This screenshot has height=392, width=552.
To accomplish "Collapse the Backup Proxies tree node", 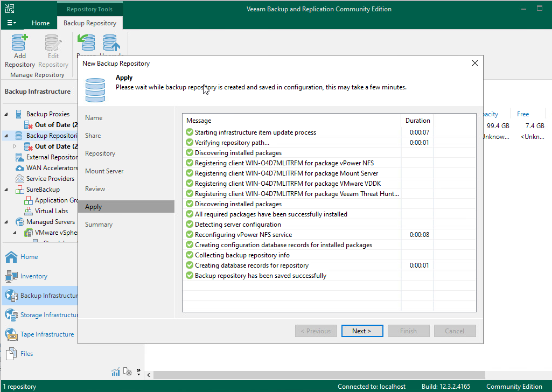I will [6, 114].
